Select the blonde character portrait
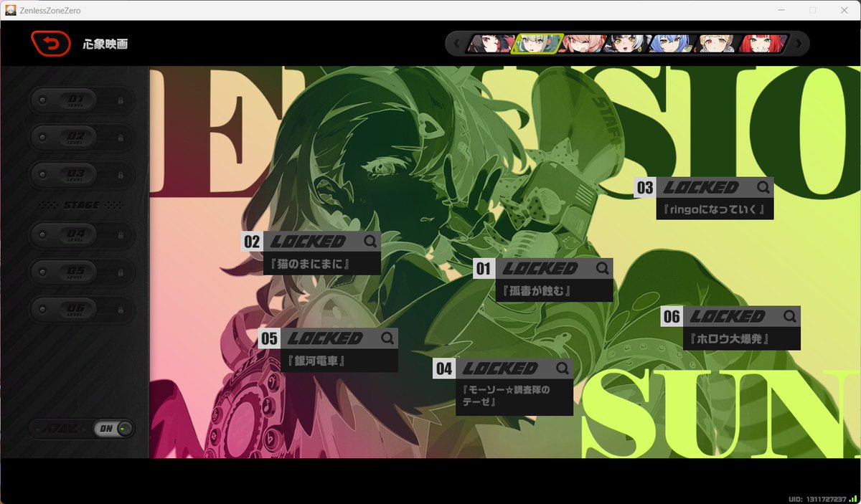This screenshot has width=861, height=504. click(717, 44)
